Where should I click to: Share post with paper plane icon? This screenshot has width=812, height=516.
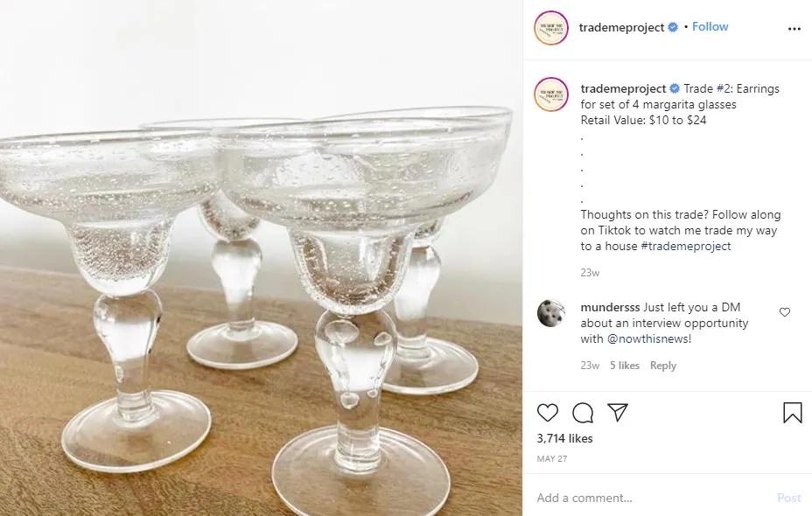(x=618, y=413)
